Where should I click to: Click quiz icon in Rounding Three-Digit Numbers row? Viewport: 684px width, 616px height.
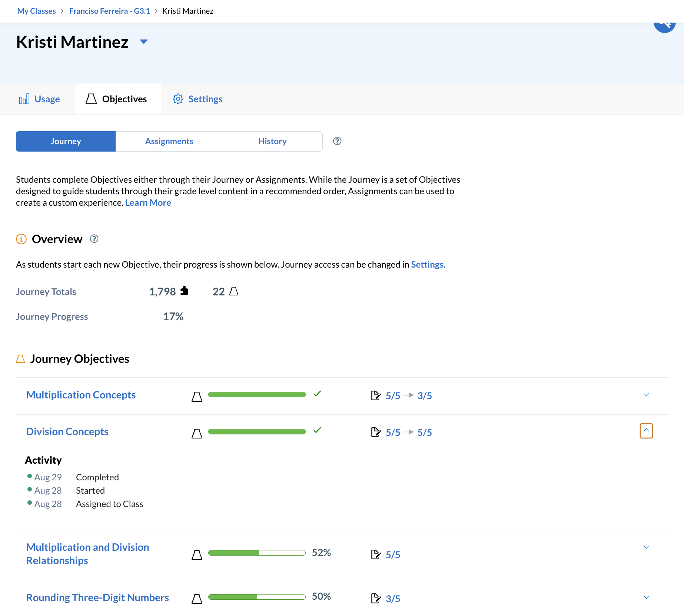tap(376, 598)
